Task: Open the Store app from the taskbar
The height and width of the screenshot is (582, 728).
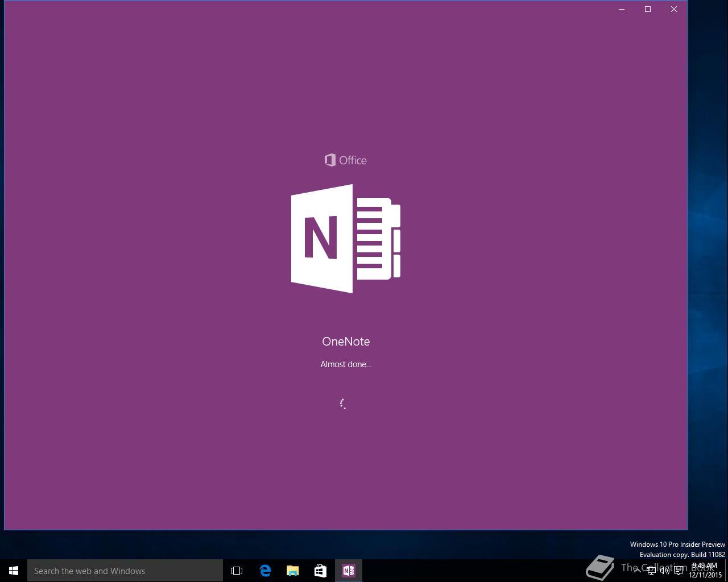Action: (321, 571)
